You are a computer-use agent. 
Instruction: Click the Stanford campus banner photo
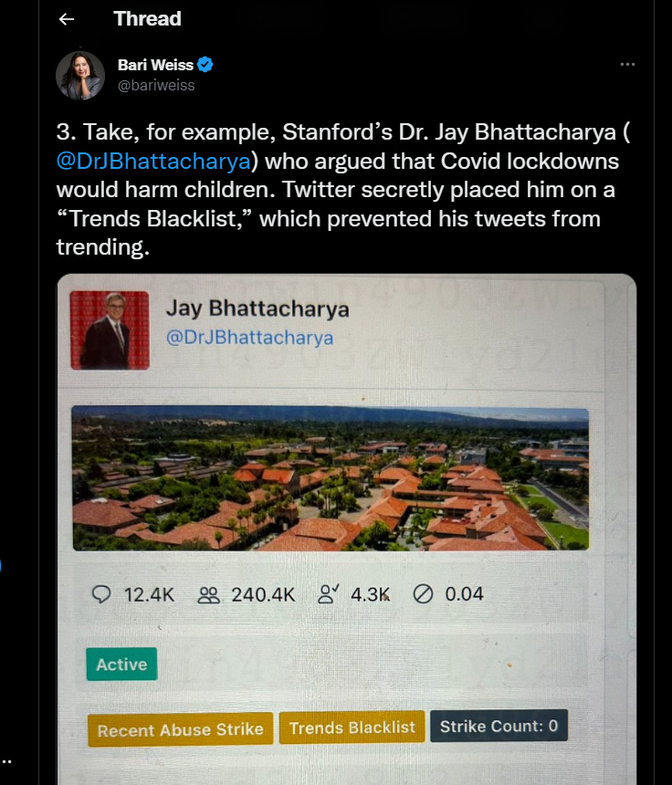pyautogui.click(x=331, y=478)
